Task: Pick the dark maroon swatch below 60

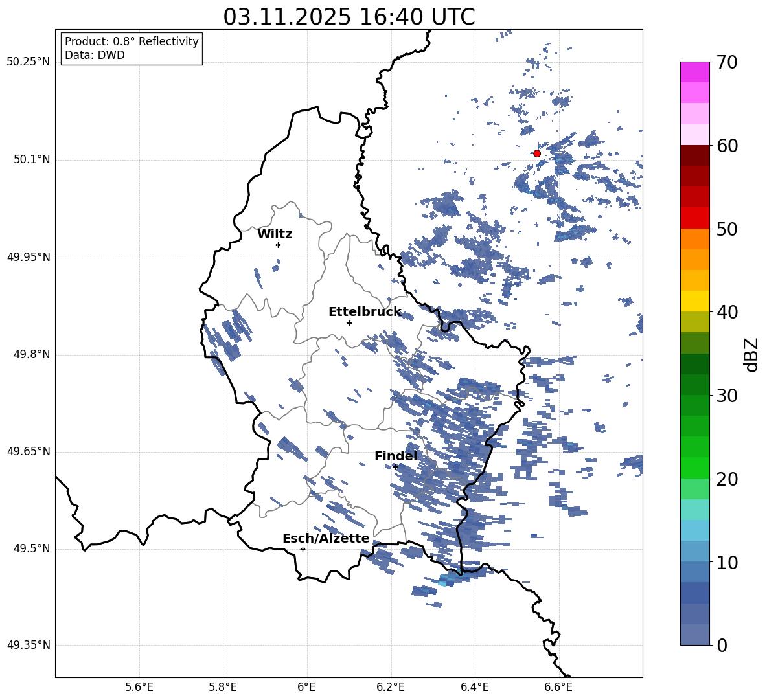Action: click(x=695, y=156)
